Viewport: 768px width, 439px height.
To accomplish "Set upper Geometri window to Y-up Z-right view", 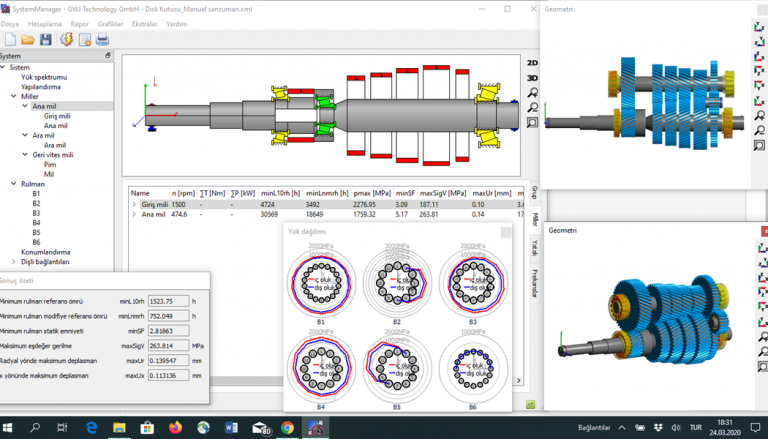I will (x=759, y=27).
